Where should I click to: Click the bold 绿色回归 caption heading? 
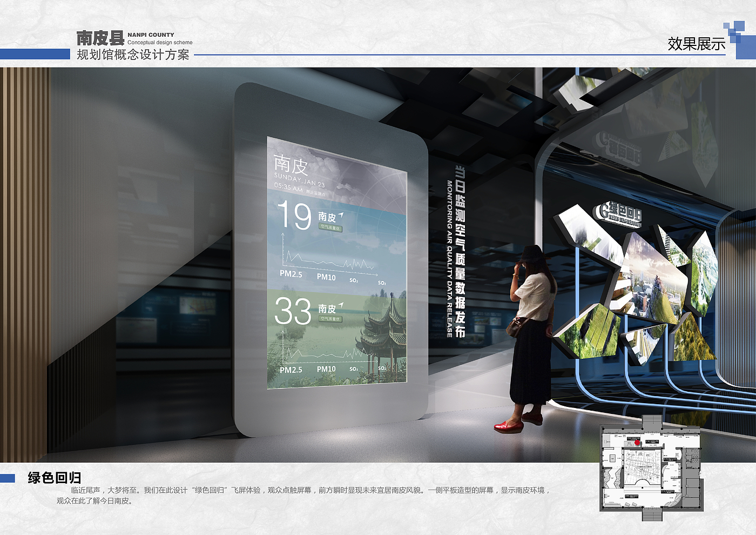tap(55, 478)
